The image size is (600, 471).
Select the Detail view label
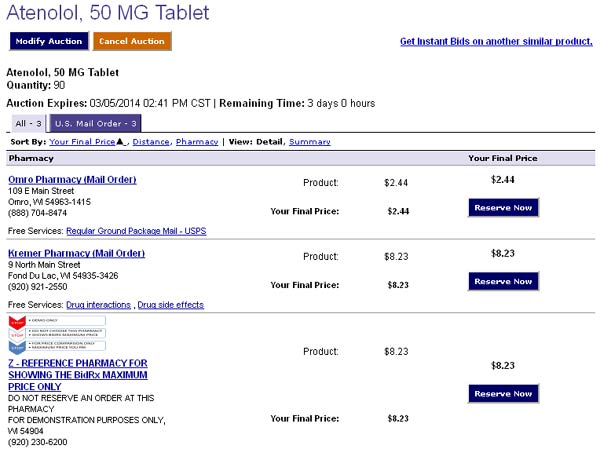click(x=270, y=142)
